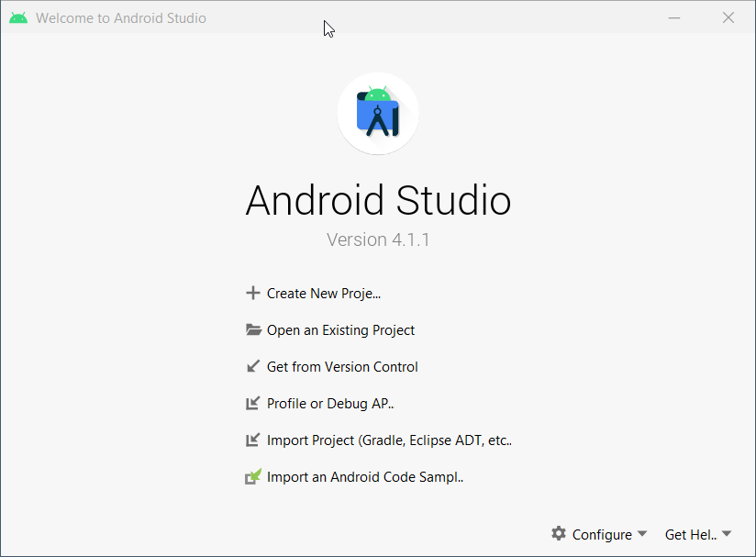Image resolution: width=756 pixels, height=557 pixels.
Task: Click the Android Studio logo in center
Action: [x=377, y=114]
